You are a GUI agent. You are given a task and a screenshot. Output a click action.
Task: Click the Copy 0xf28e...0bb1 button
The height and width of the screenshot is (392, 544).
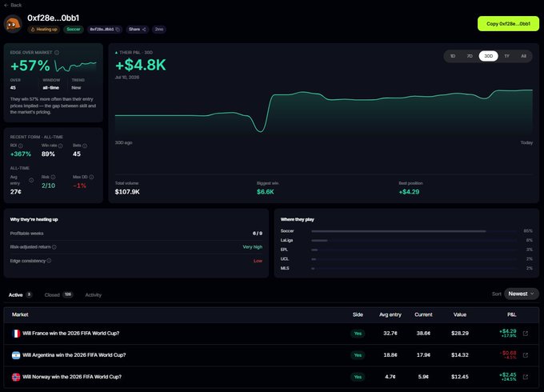(x=508, y=23)
